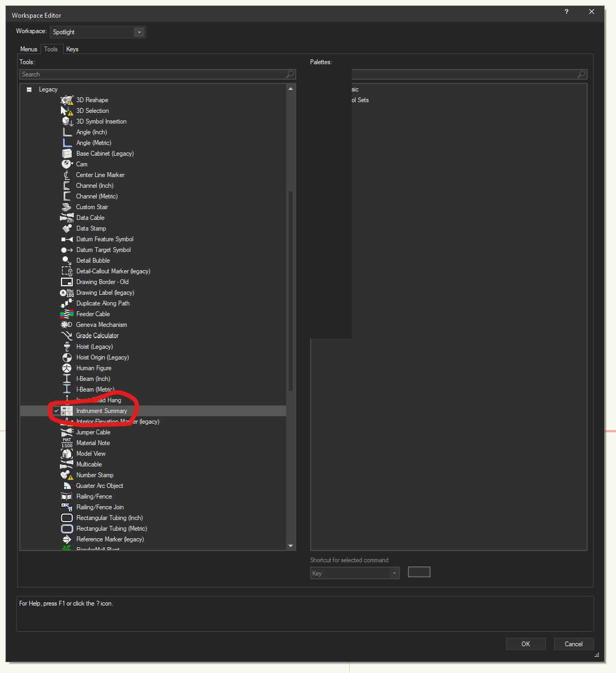Screen dimensions: 616x673
Task: Select the Feeder Cable icon
Action: (x=67, y=314)
